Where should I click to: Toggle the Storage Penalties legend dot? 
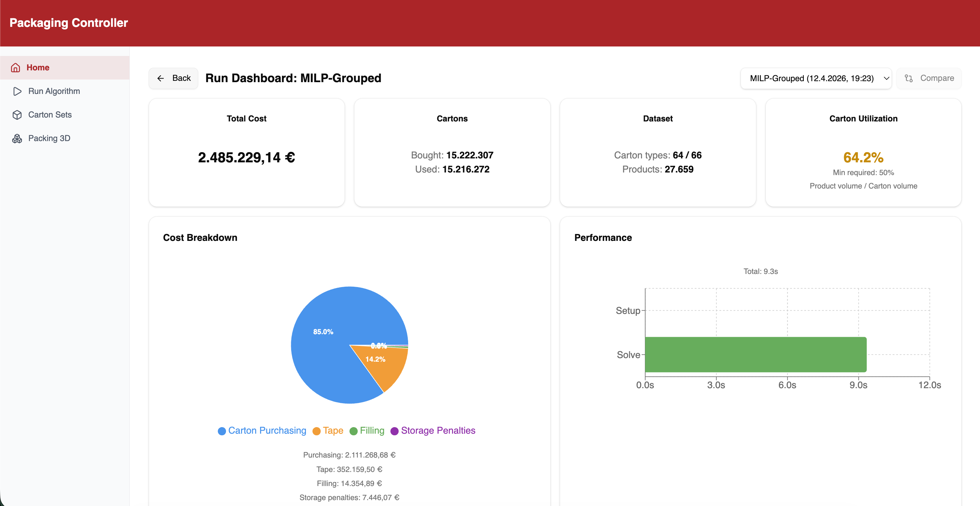394,431
